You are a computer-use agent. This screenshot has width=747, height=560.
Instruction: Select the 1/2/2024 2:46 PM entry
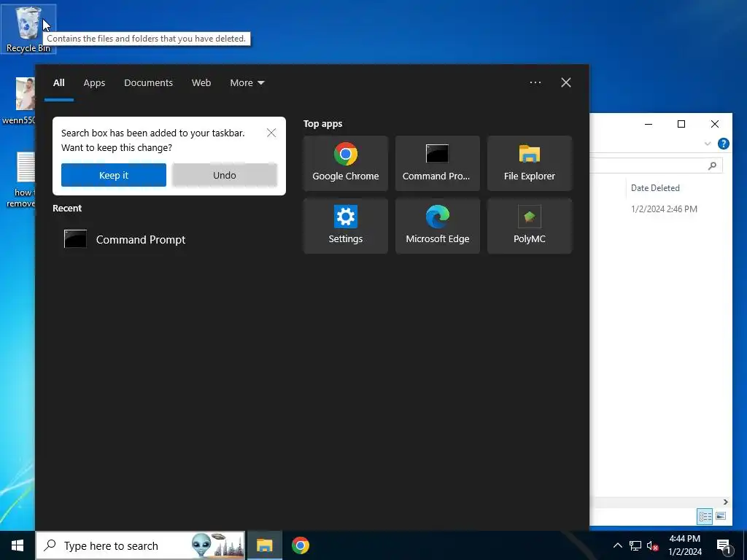point(664,209)
